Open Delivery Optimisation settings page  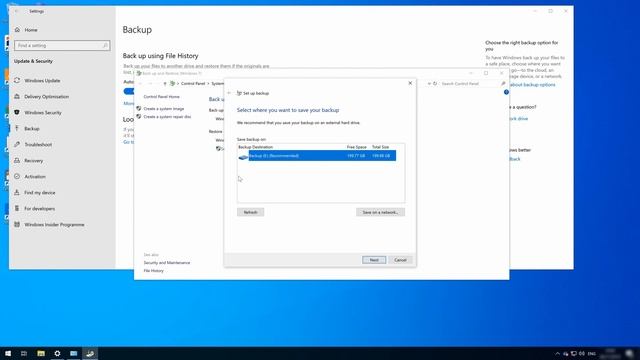click(x=47, y=97)
